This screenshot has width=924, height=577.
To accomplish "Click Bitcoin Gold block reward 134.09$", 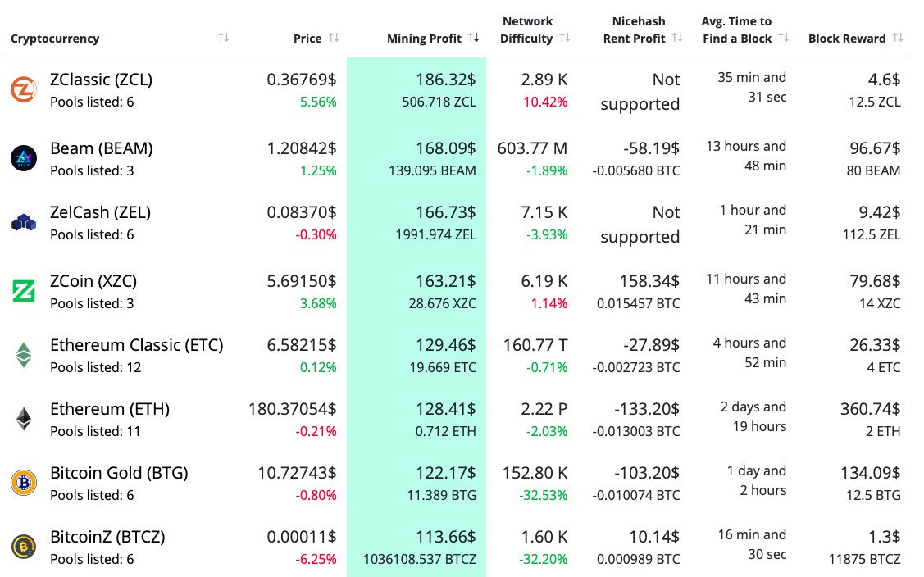I will tap(871, 473).
